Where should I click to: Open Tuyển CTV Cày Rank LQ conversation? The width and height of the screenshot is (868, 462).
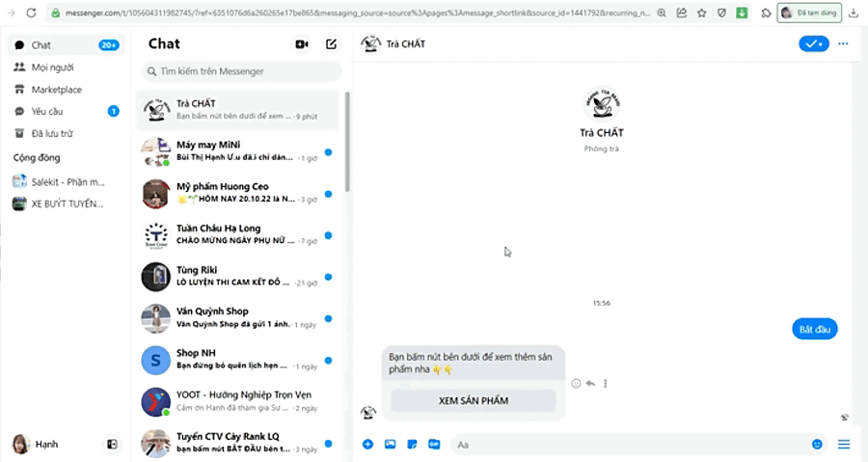[237, 443]
